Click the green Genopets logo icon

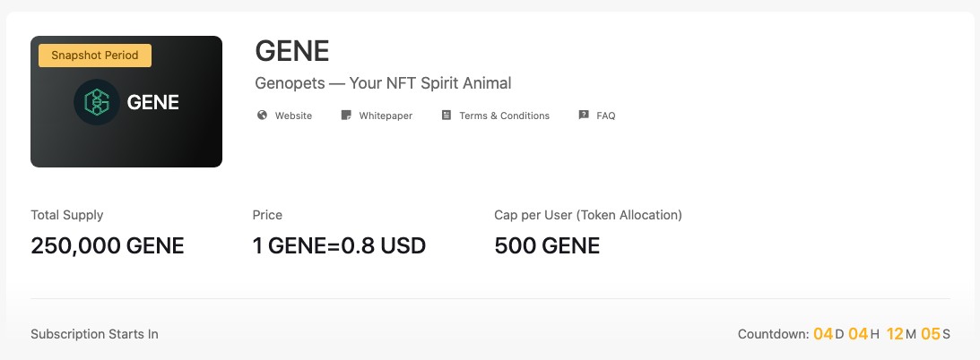pos(97,102)
